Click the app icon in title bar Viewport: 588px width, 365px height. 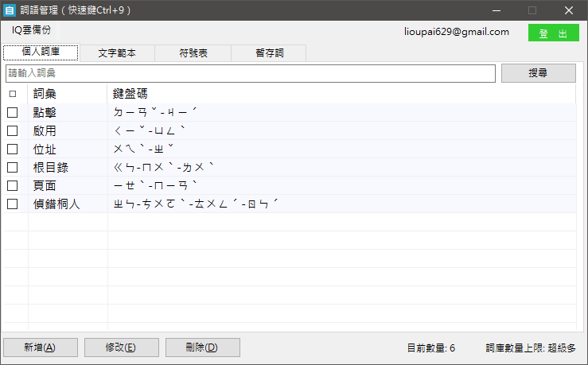pos(10,10)
